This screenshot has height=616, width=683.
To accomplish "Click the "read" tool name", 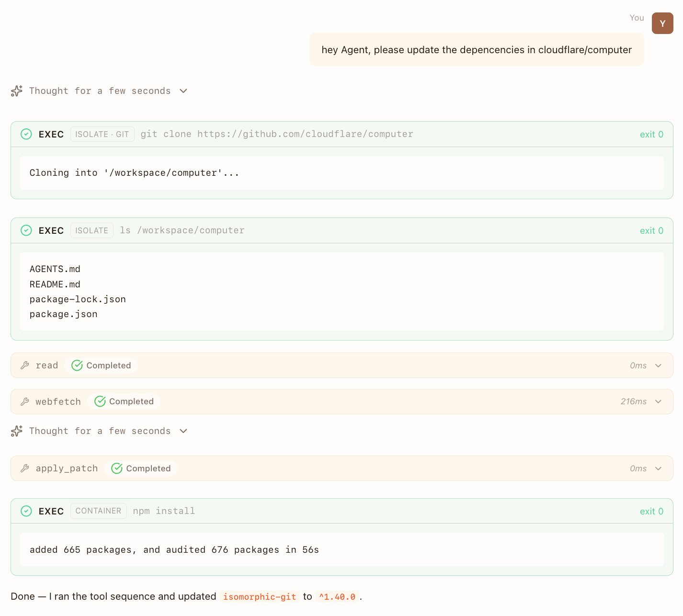I will (x=47, y=365).
